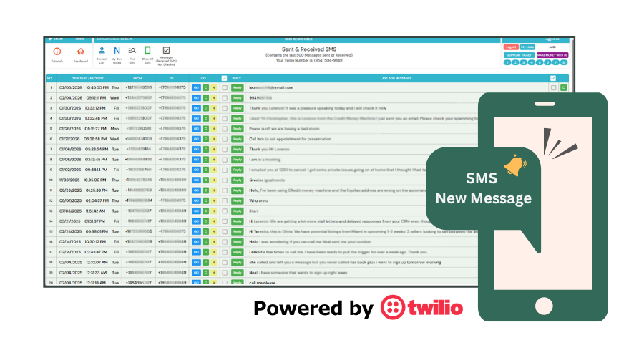
Task: Click the Logout button
Action: (511, 47)
